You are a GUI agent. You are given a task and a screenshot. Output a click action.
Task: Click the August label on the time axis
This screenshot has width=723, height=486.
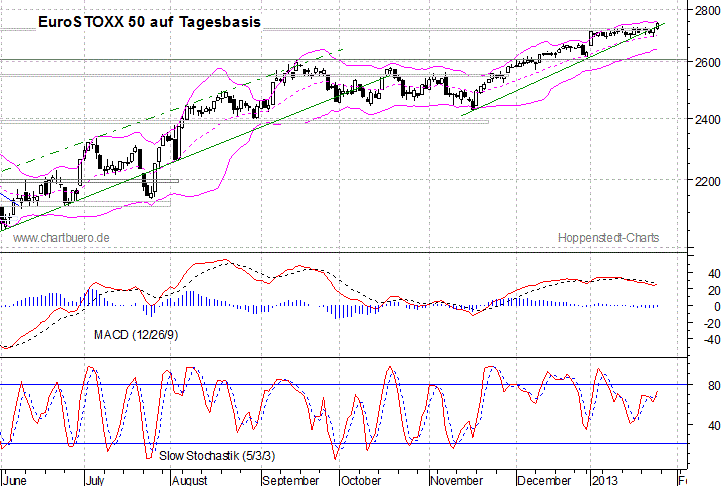(x=190, y=480)
